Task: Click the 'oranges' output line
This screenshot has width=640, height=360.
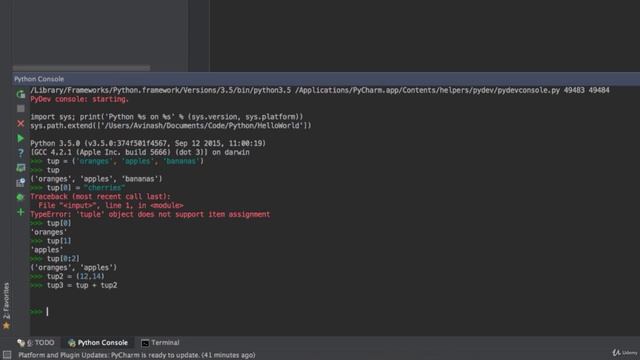Action: pos(49,232)
